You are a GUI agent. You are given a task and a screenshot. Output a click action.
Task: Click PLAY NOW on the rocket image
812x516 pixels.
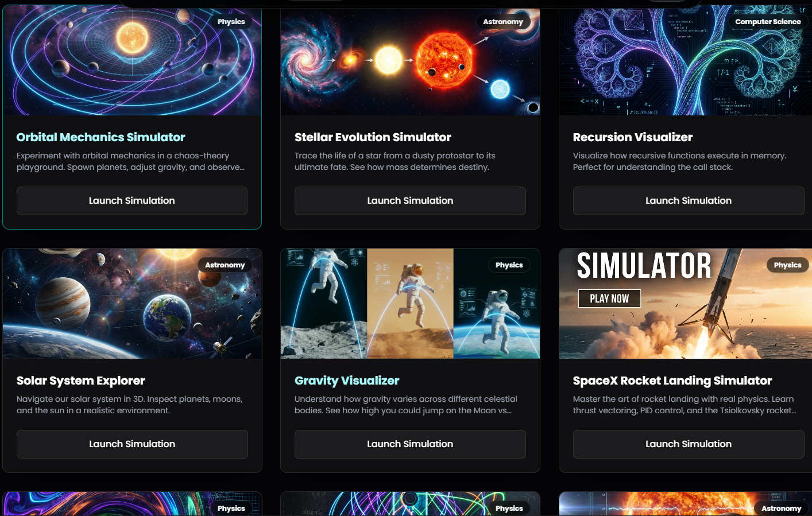point(609,298)
